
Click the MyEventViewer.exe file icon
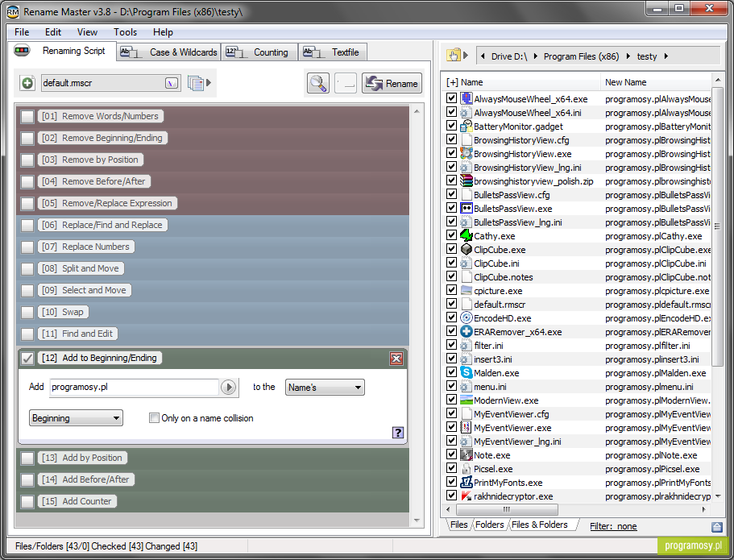click(467, 428)
